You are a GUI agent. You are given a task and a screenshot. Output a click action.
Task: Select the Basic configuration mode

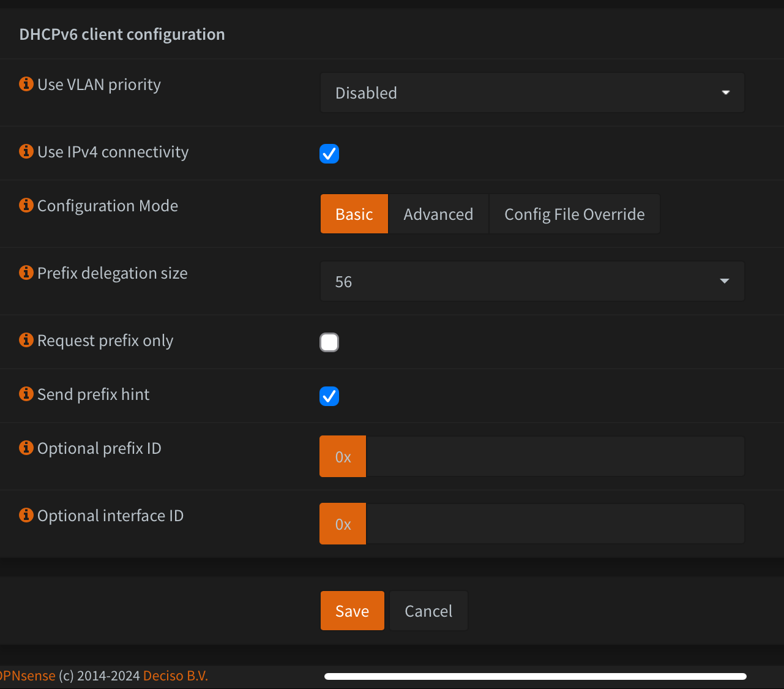pyautogui.click(x=354, y=214)
